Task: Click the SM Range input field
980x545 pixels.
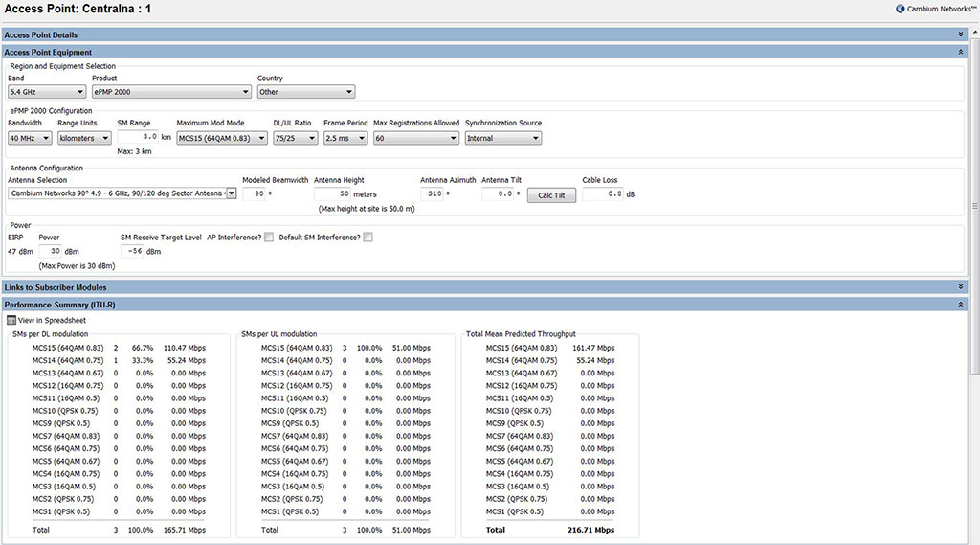Action: click(x=138, y=137)
